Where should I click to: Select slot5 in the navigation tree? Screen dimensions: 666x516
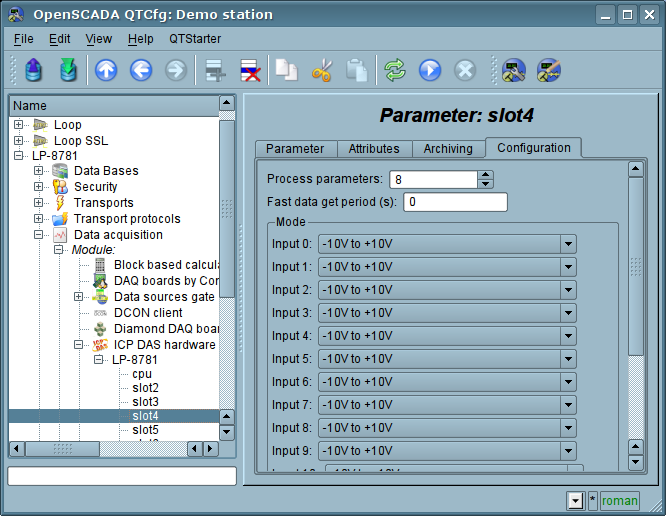[145, 430]
